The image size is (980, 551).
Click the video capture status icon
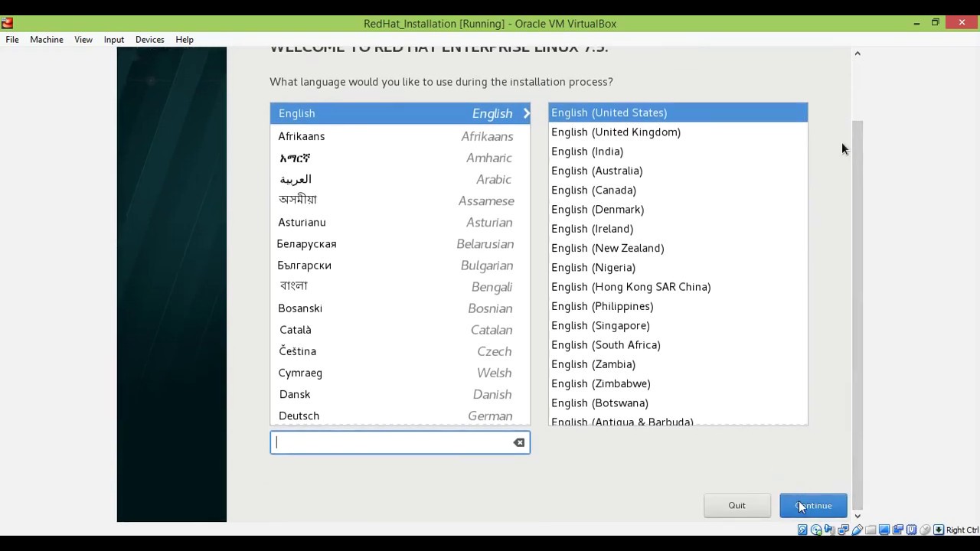click(898, 530)
